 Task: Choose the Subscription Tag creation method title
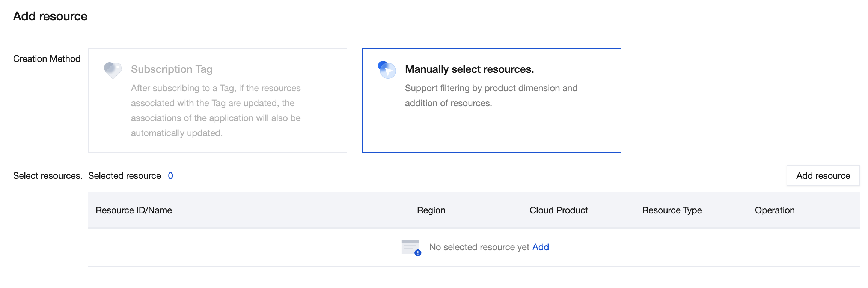point(172,69)
